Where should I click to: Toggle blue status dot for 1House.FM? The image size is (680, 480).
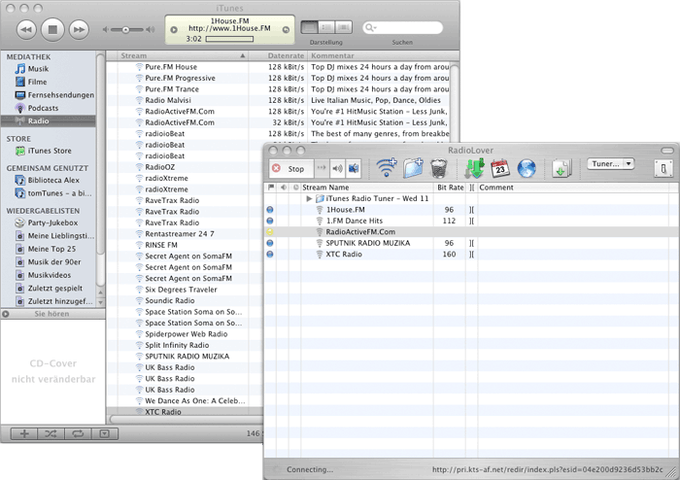(270, 210)
